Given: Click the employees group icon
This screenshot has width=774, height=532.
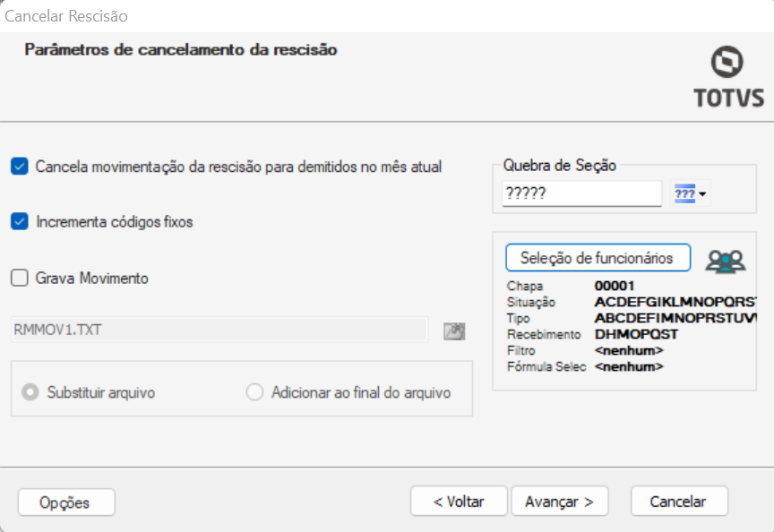Looking at the screenshot, I should pos(725,261).
